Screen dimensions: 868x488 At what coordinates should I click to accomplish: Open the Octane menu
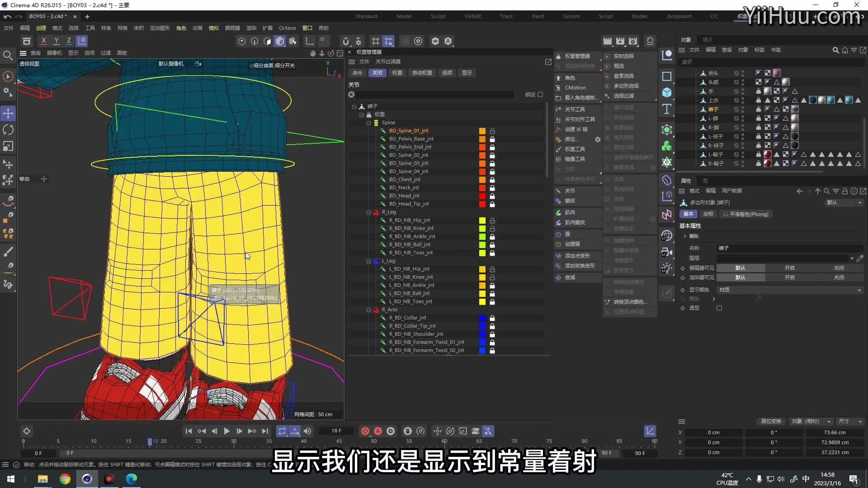click(287, 28)
